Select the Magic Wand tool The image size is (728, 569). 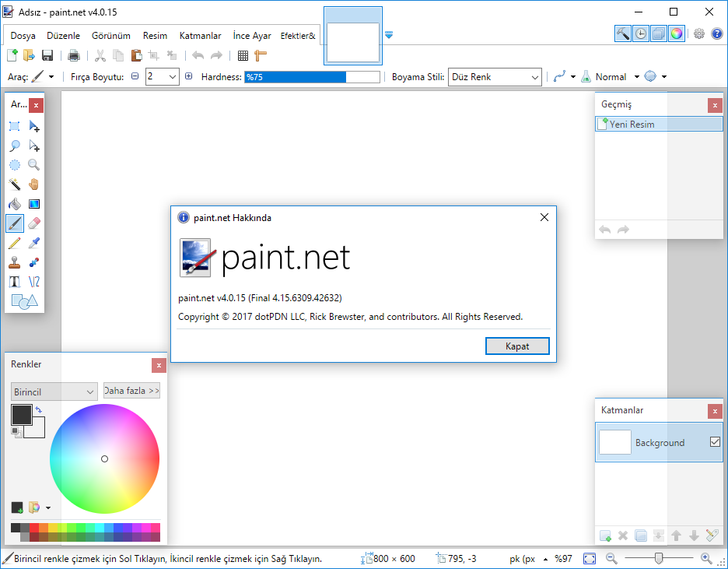click(x=15, y=184)
